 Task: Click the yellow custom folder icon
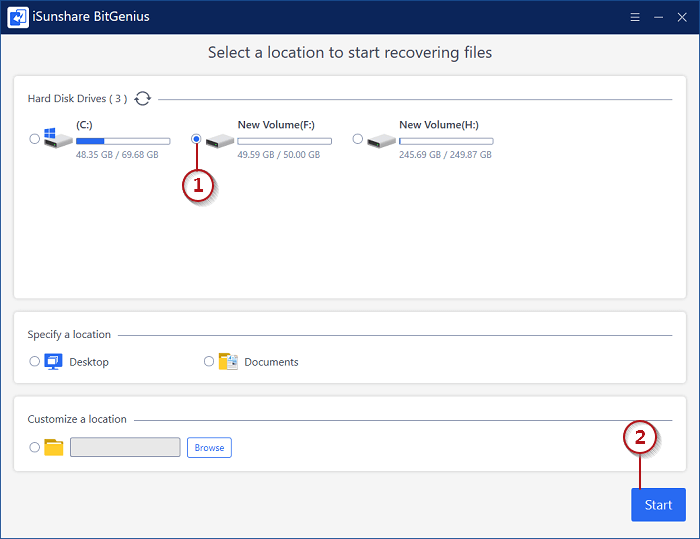(x=54, y=447)
